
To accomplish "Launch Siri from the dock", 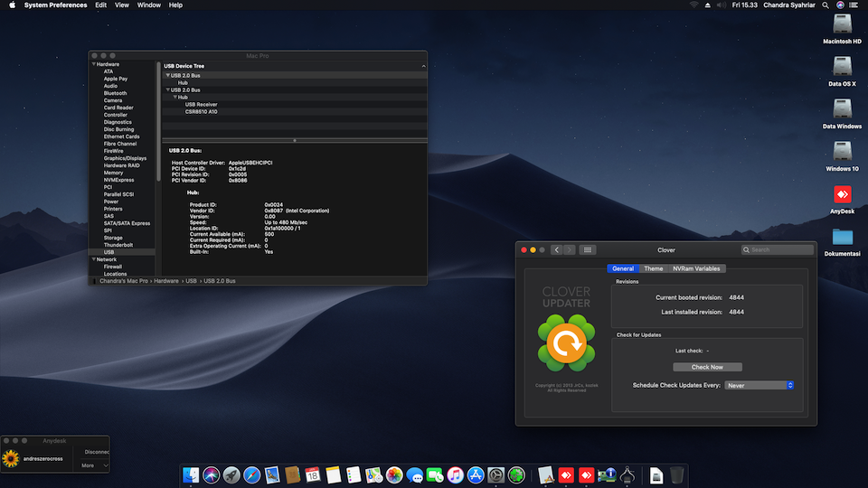I will click(x=211, y=475).
